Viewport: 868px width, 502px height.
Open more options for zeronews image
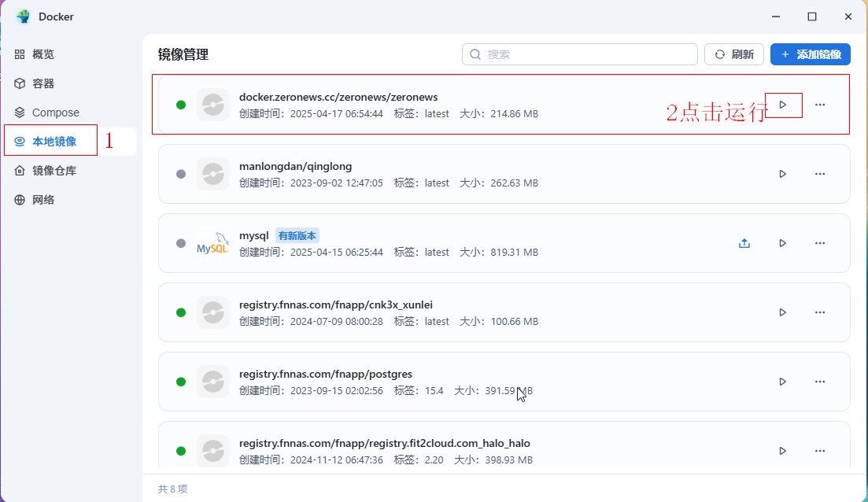click(x=820, y=105)
